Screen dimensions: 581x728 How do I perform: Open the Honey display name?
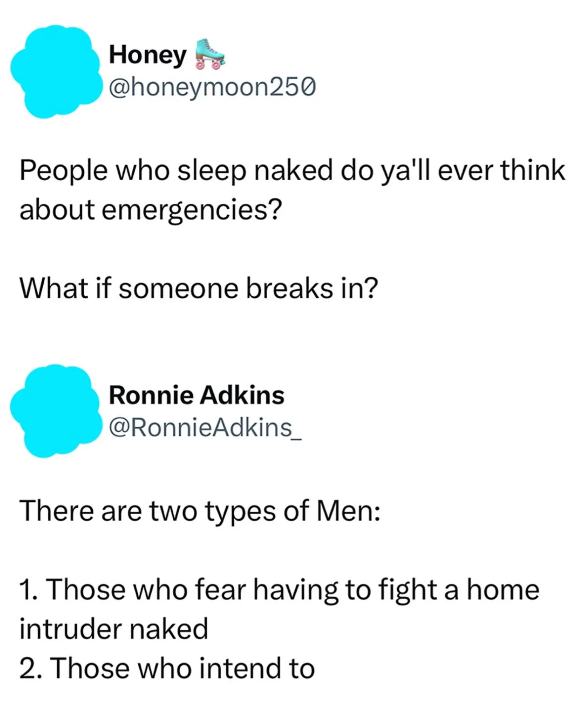(147, 55)
